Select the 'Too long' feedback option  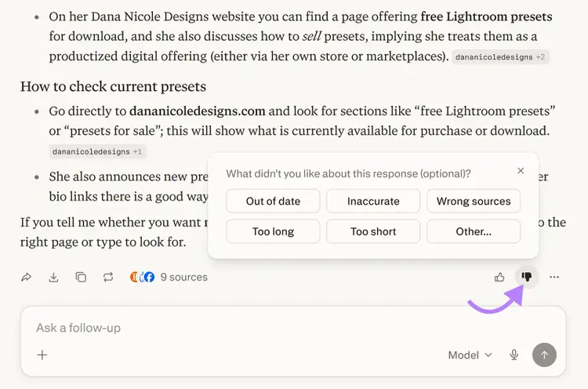(273, 231)
